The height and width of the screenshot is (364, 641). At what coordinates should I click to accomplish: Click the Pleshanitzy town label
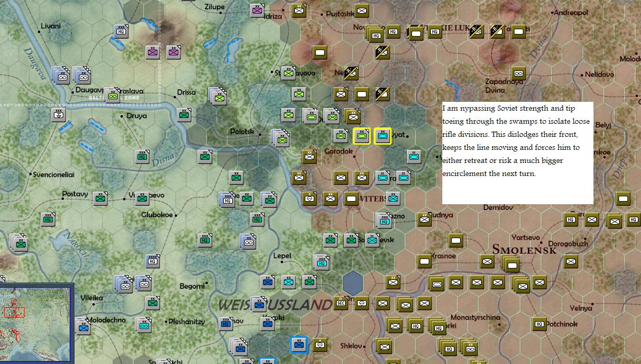coord(187,322)
